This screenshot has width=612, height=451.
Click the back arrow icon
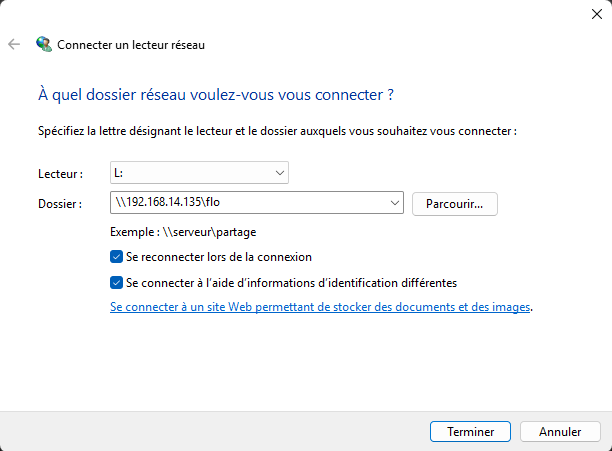(x=14, y=45)
